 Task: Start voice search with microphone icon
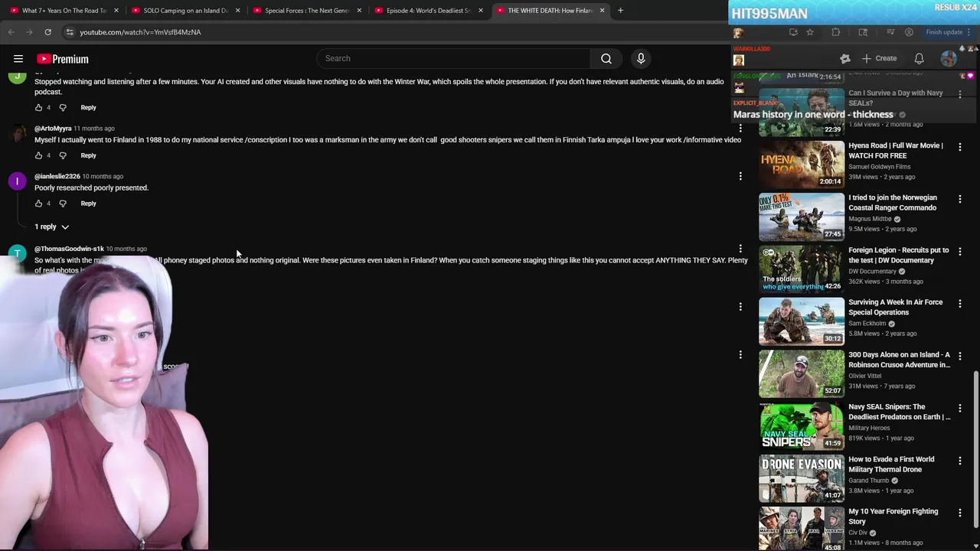click(x=641, y=58)
